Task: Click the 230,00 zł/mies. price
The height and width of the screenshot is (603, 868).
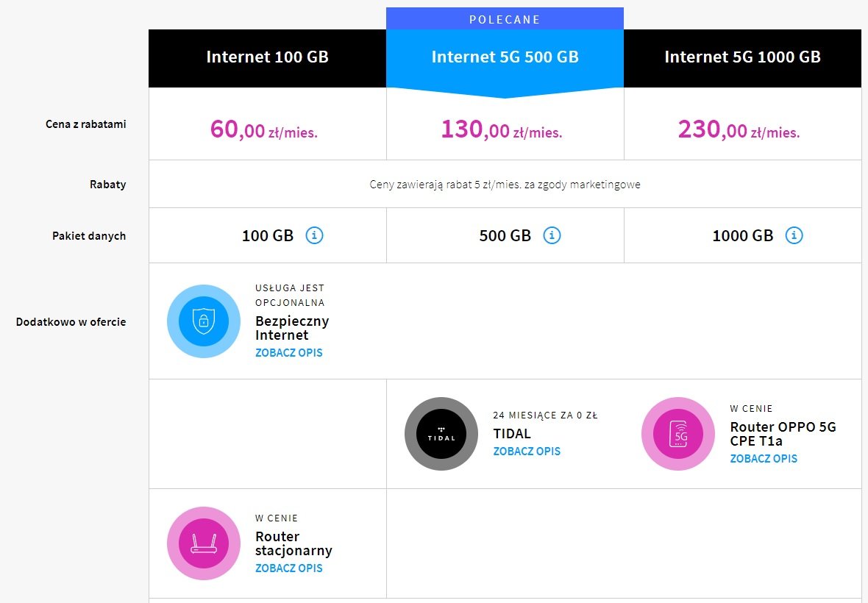Action: point(739,129)
